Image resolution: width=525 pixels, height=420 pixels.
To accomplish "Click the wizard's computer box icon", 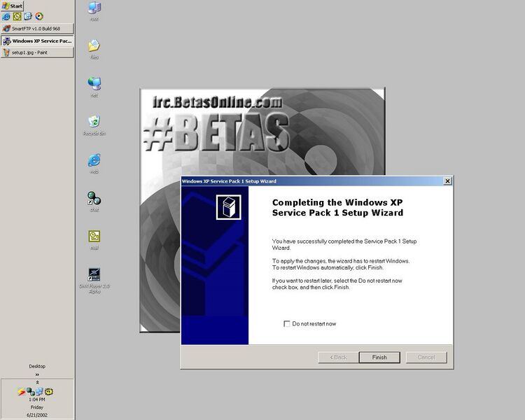I will (229, 207).
